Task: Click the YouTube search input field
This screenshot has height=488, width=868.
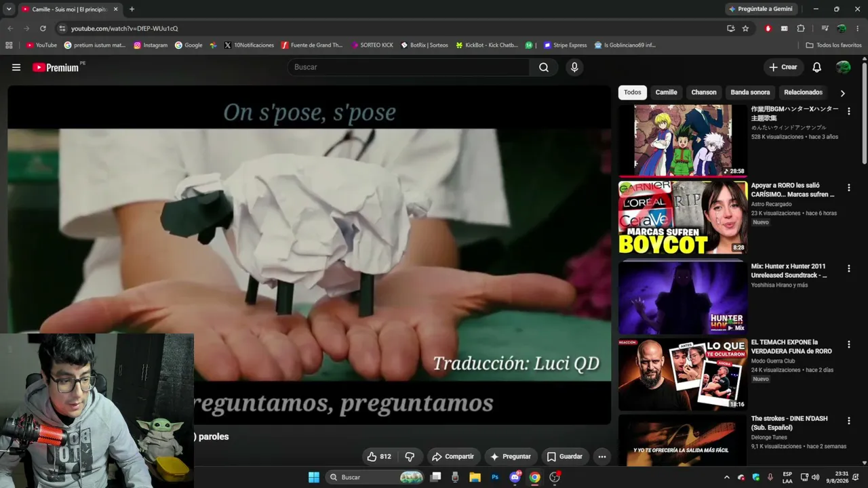Action: tap(408, 67)
